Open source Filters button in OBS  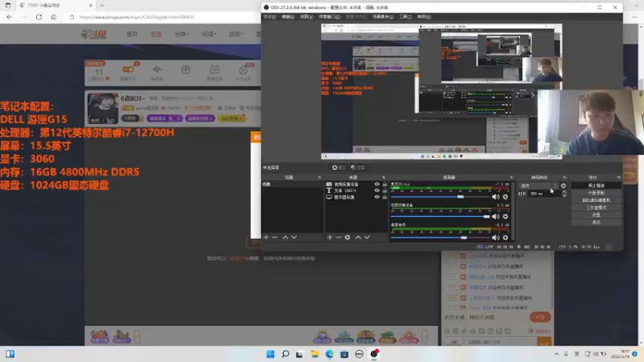(x=358, y=167)
